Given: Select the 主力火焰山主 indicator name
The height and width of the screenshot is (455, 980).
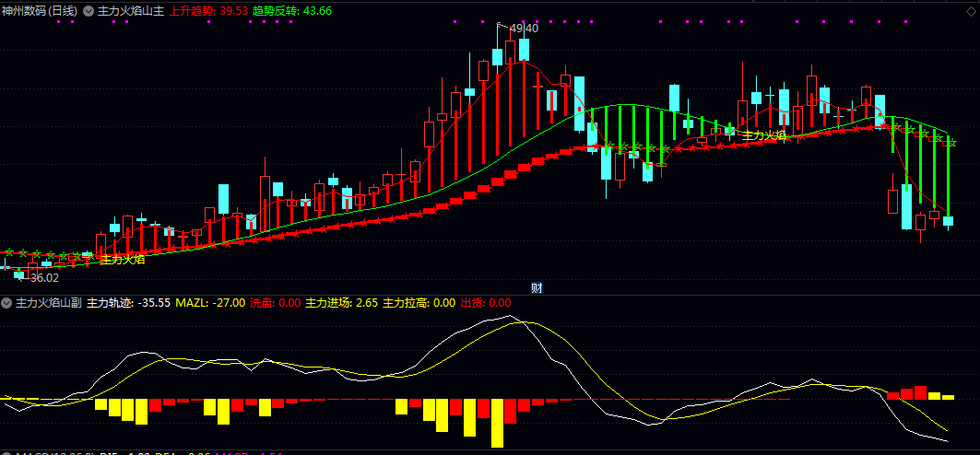Looking at the screenshot, I should (x=131, y=11).
